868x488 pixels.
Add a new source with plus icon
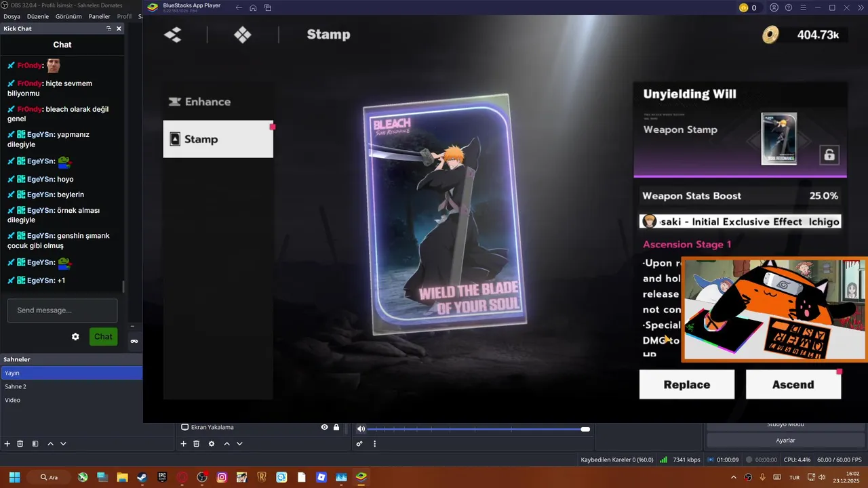coord(183,444)
